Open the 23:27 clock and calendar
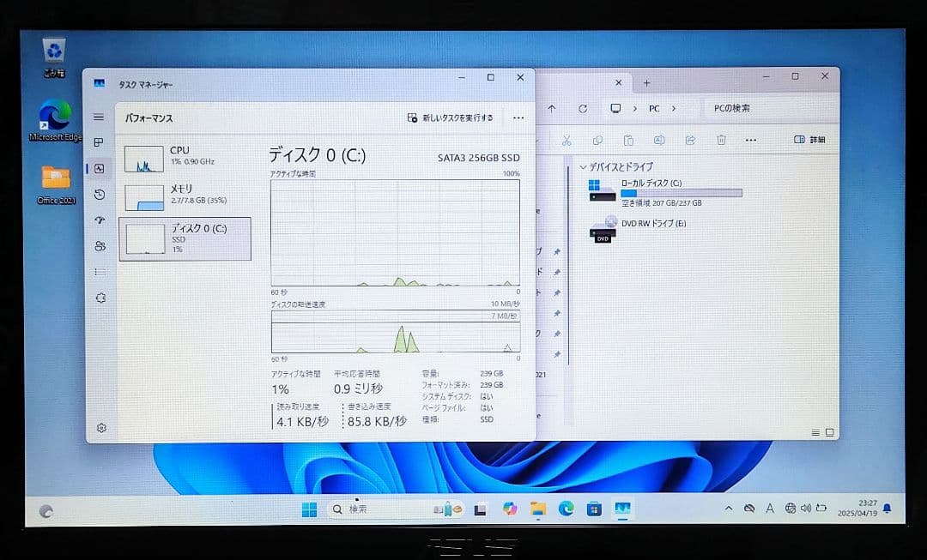This screenshot has height=560, width=927. click(x=857, y=508)
